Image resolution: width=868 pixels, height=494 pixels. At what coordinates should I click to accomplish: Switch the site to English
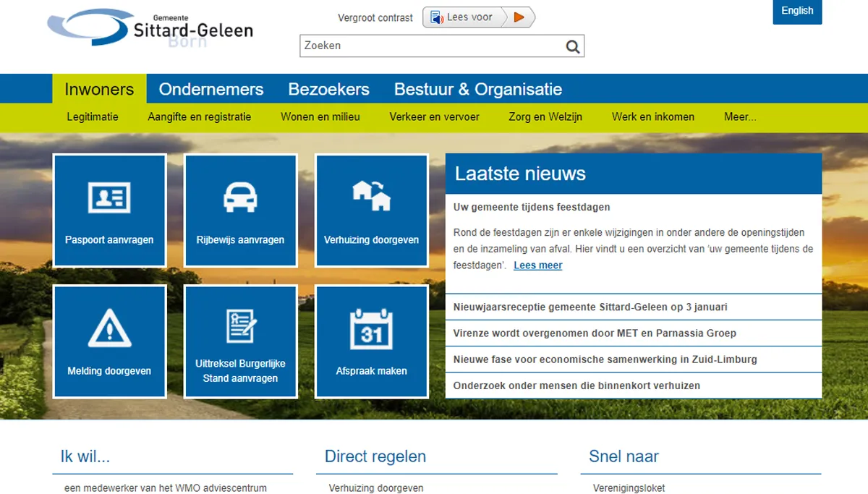tap(797, 12)
